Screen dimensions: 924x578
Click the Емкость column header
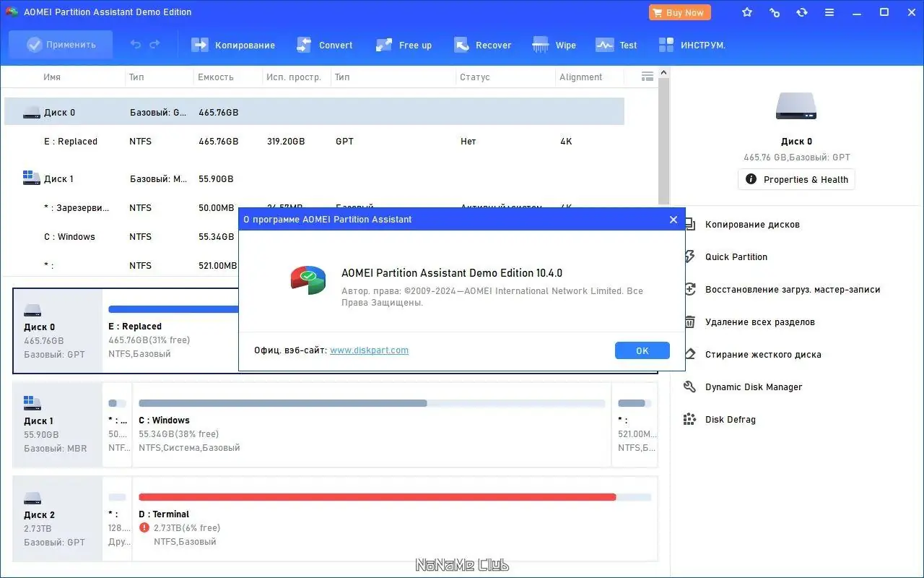(x=216, y=77)
